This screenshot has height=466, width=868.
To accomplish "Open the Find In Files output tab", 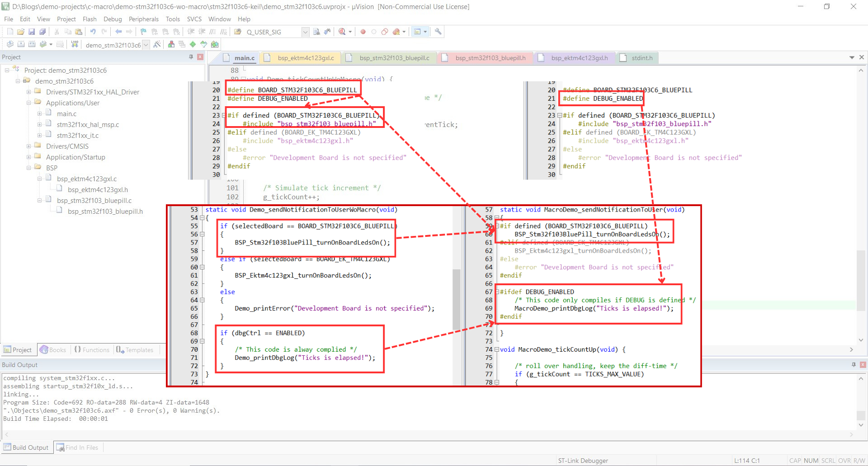I will [77, 447].
